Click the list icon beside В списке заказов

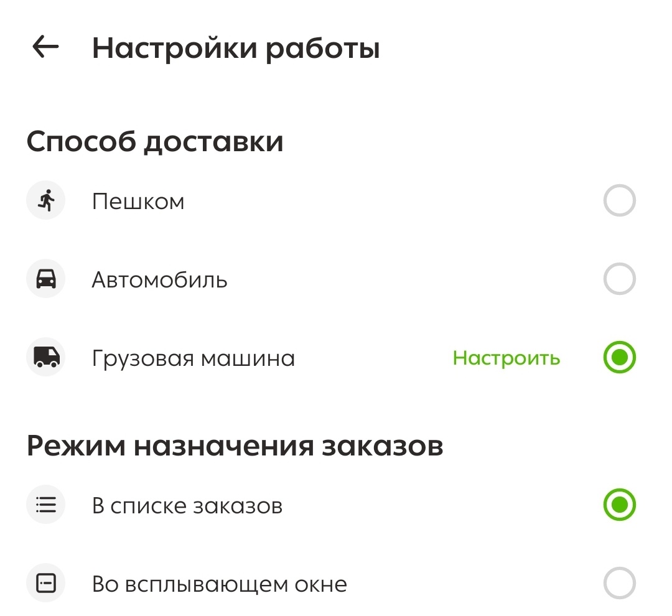coord(45,504)
